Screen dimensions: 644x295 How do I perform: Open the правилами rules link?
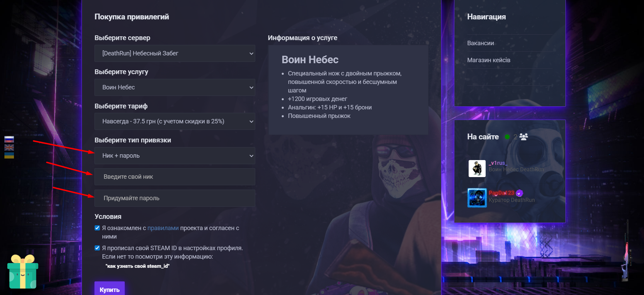163,228
